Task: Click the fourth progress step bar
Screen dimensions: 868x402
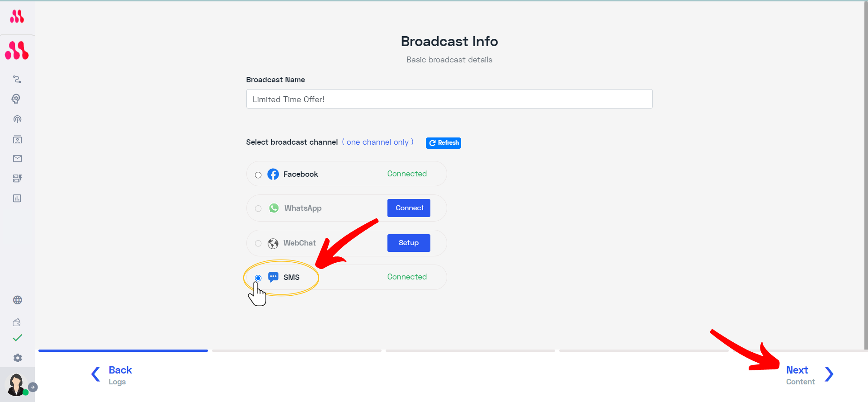Action: 644,350
